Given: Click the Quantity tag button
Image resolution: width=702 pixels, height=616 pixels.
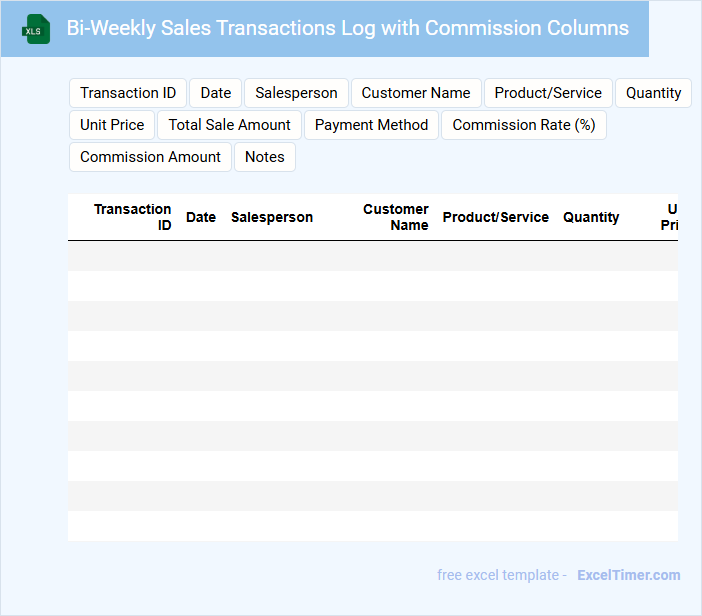Looking at the screenshot, I should click(653, 93).
